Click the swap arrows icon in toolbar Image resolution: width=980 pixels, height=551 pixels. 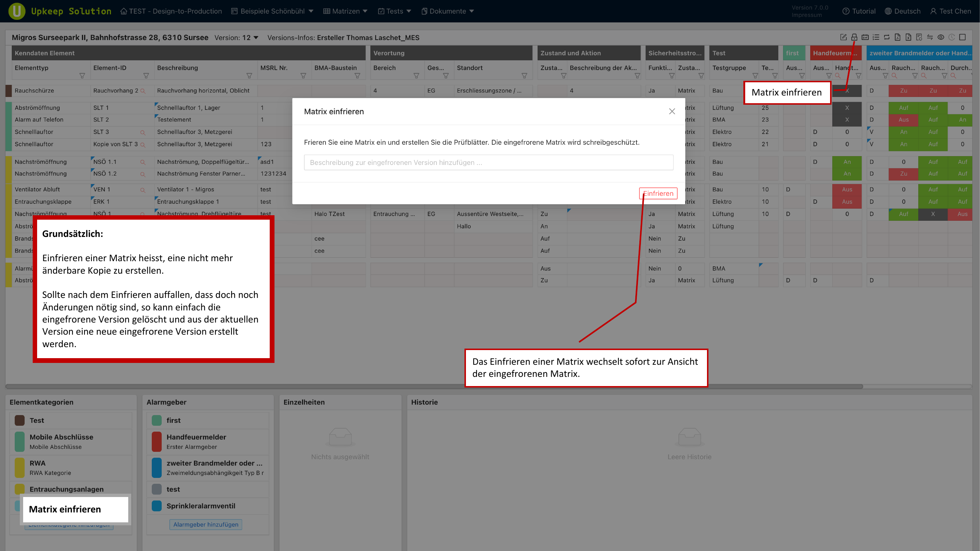coord(930,37)
